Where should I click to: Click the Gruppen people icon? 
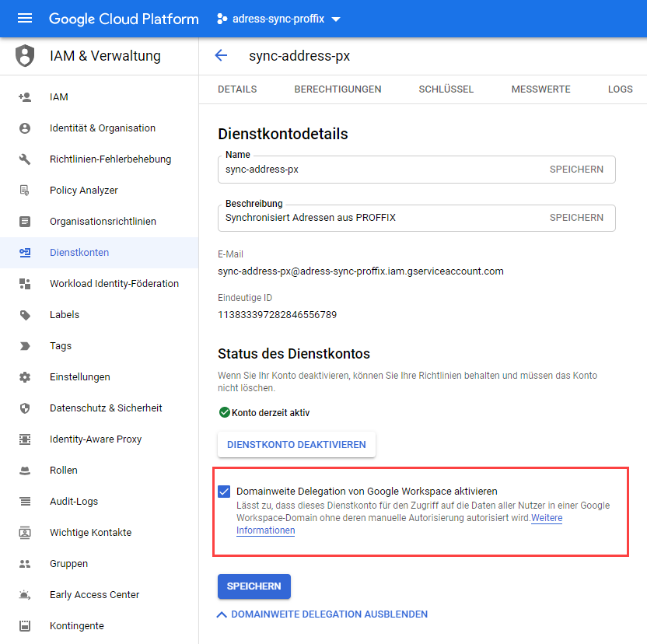pyautogui.click(x=25, y=564)
